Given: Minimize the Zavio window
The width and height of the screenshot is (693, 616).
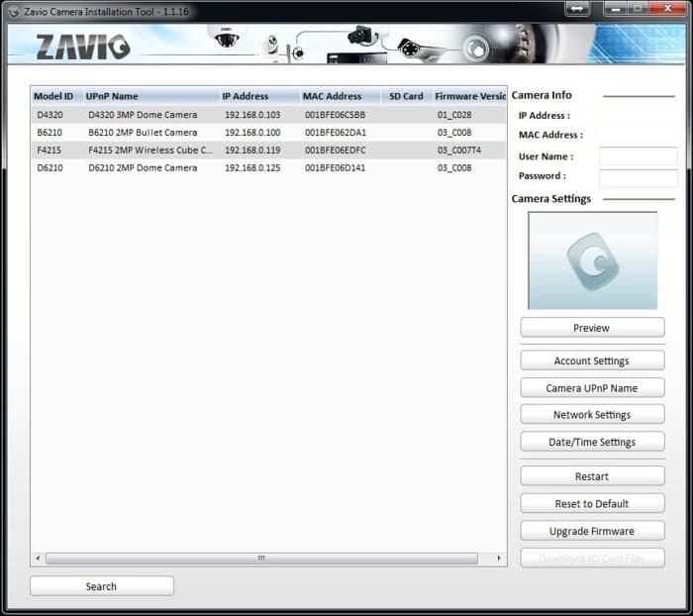Looking at the screenshot, I should coord(616,8).
